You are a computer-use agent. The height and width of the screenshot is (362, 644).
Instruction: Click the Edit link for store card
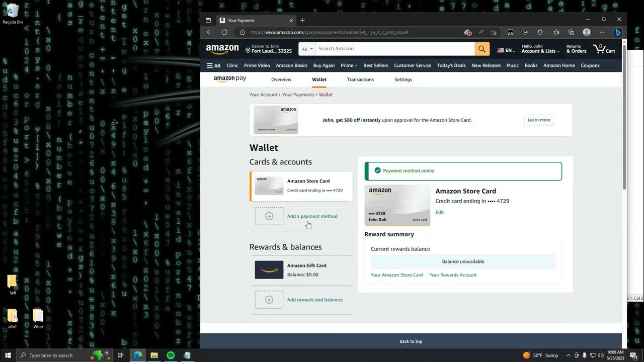point(440,212)
